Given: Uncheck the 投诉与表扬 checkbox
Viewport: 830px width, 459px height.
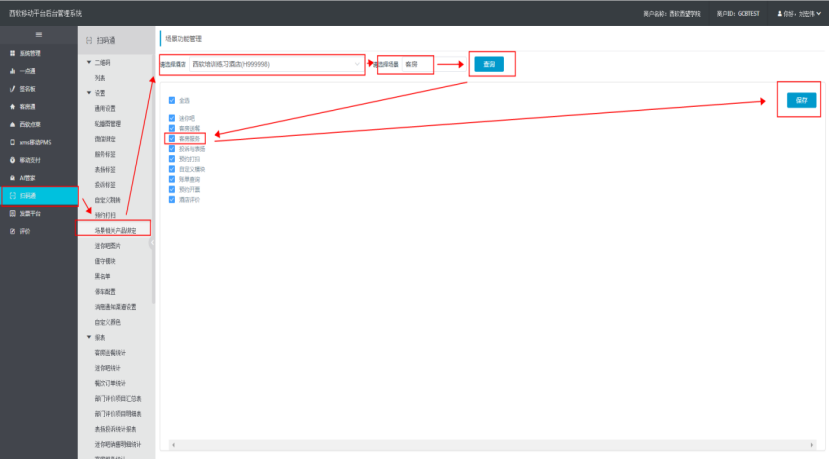Looking at the screenshot, I should click(172, 149).
